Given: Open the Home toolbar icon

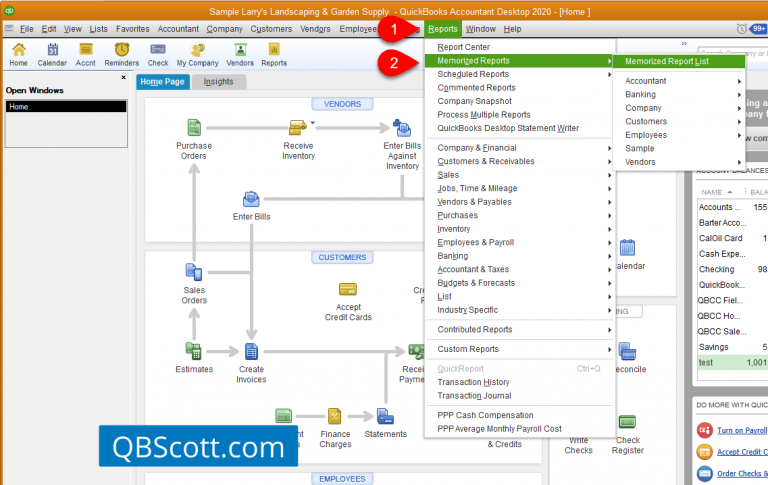Looking at the screenshot, I should [19, 54].
